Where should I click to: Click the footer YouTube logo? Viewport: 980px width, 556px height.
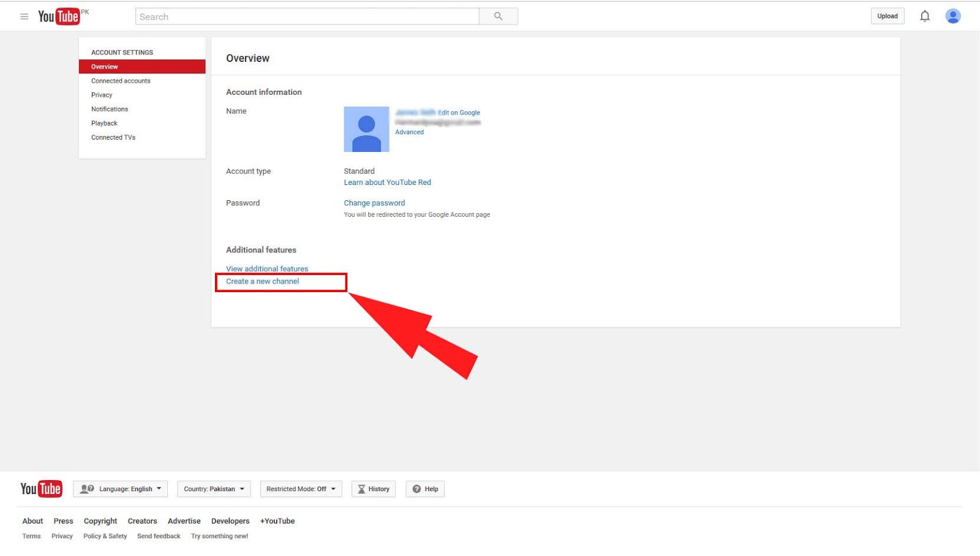pyautogui.click(x=41, y=489)
